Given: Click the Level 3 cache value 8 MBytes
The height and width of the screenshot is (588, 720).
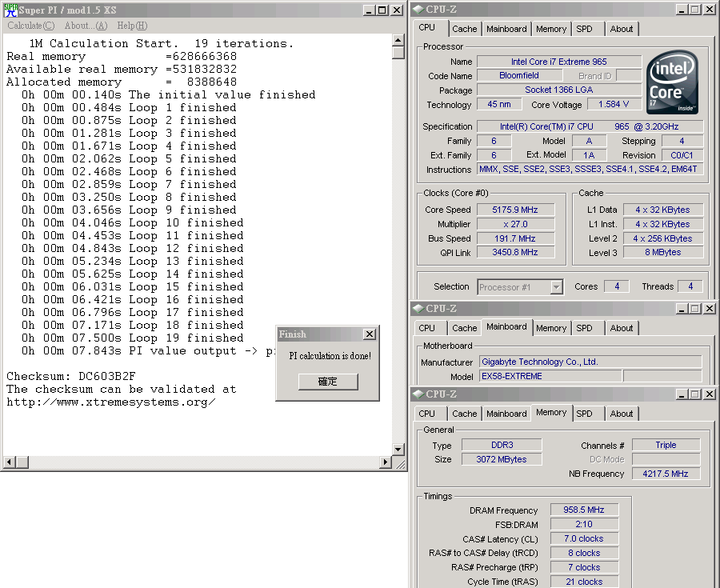Looking at the screenshot, I should [663, 252].
